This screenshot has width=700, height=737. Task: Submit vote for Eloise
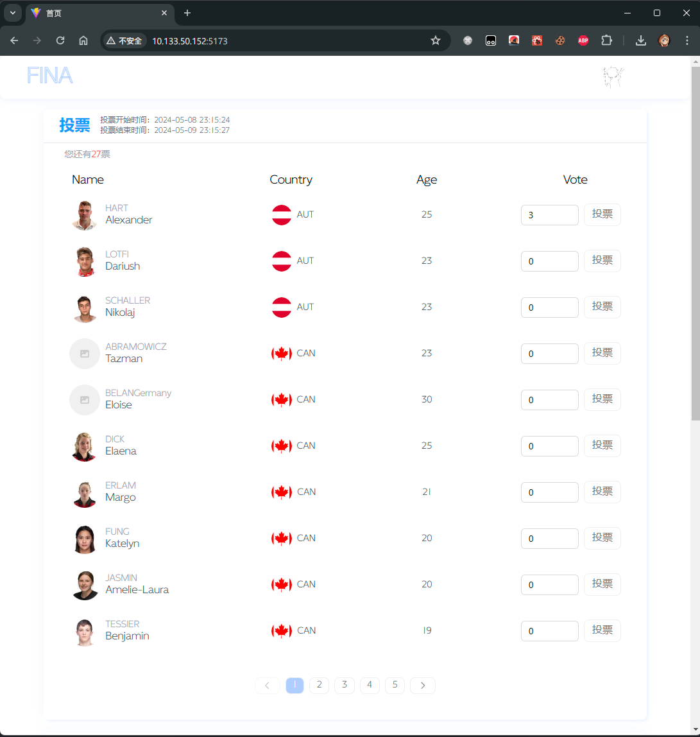[602, 399]
